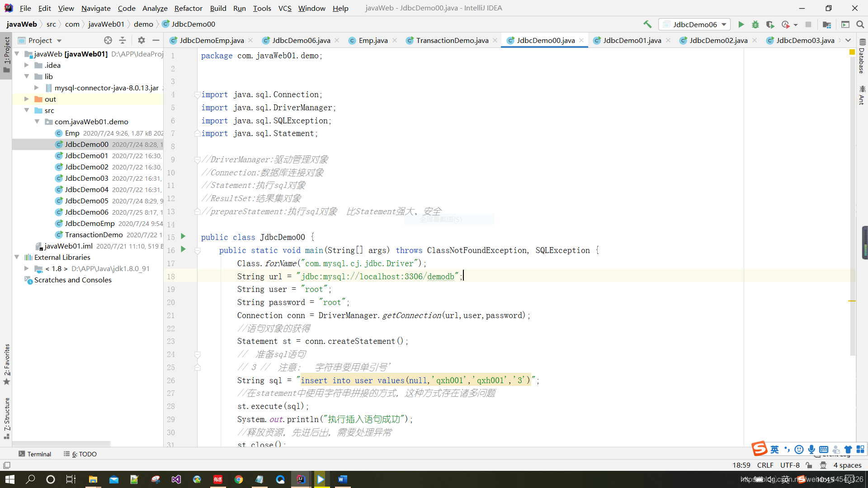Click Run with Coverage icon

point(770,24)
